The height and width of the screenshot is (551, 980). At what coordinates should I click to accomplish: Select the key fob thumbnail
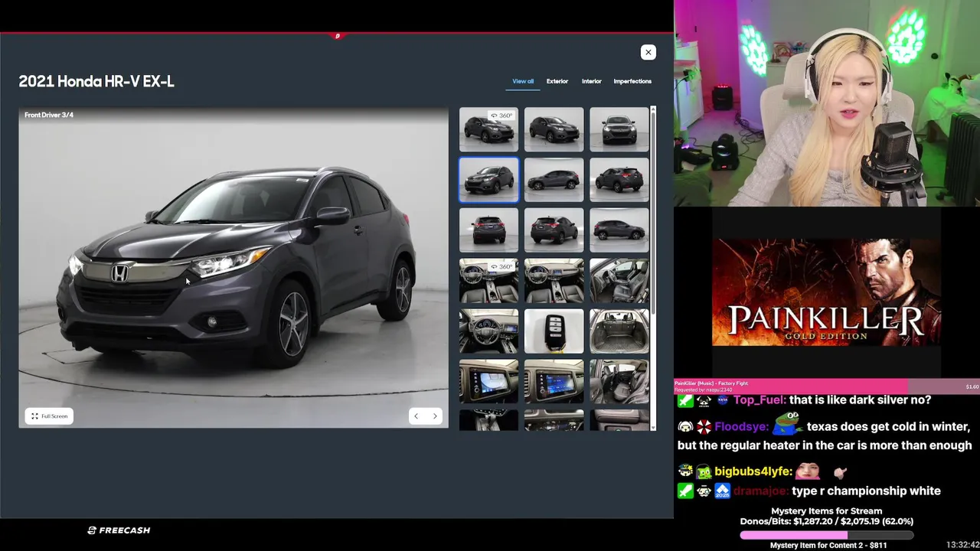click(x=554, y=331)
